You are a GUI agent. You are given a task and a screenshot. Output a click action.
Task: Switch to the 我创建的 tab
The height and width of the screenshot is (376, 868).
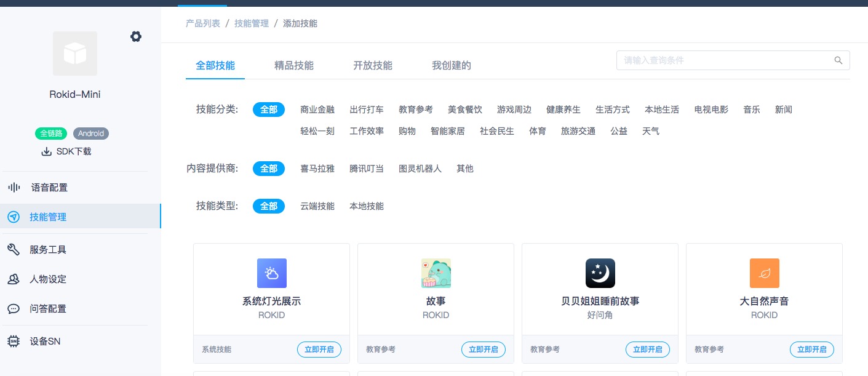[x=452, y=65]
